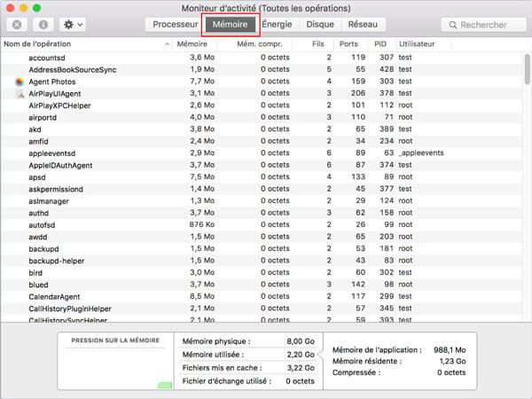Switch to the Disque tab

pyautogui.click(x=319, y=25)
